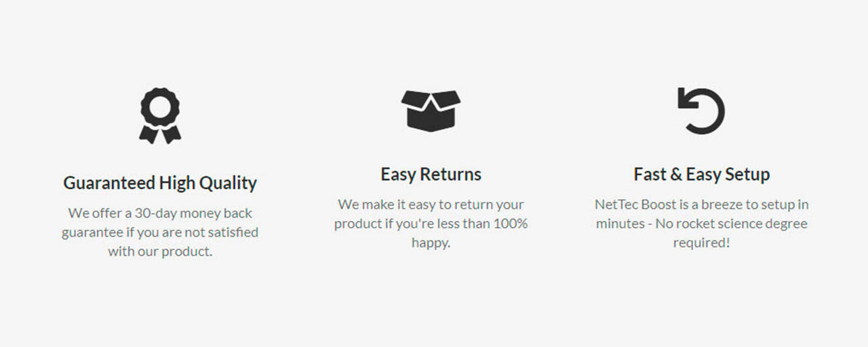Click the word "happy."

point(431,242)
